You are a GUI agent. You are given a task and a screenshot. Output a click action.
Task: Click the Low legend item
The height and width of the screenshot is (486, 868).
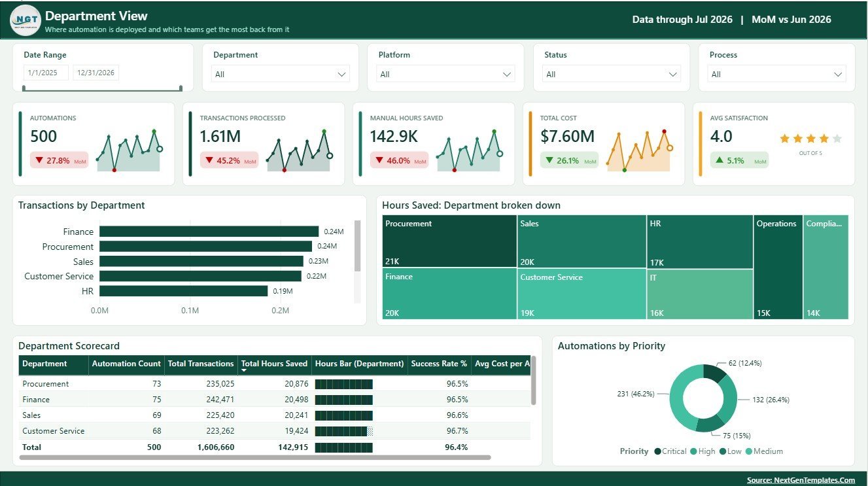731,451
